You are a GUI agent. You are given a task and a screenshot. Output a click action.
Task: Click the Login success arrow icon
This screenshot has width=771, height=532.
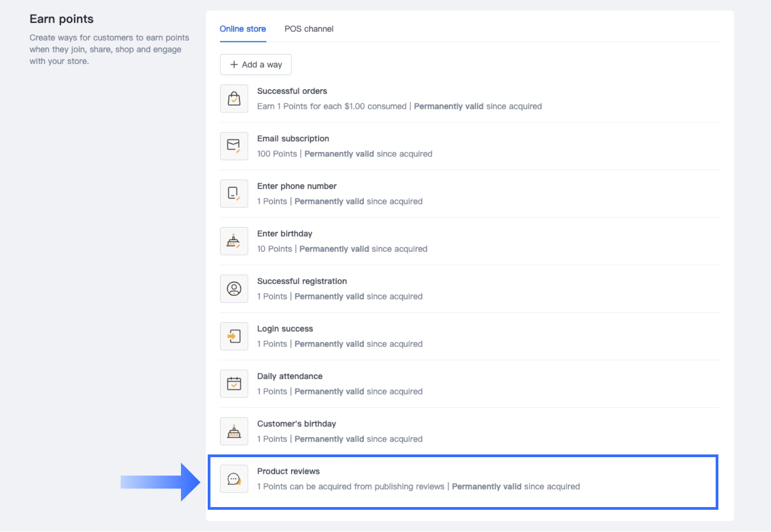(x=234, y=336)
